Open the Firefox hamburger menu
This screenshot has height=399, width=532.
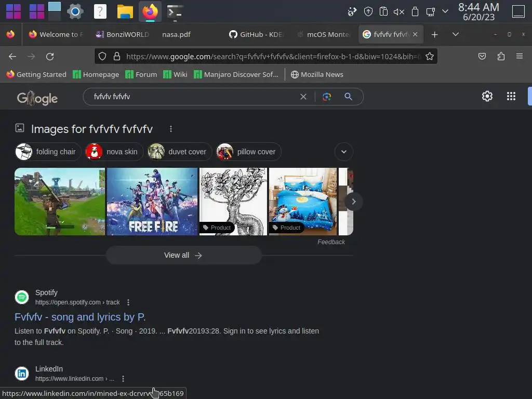point(520,56)
